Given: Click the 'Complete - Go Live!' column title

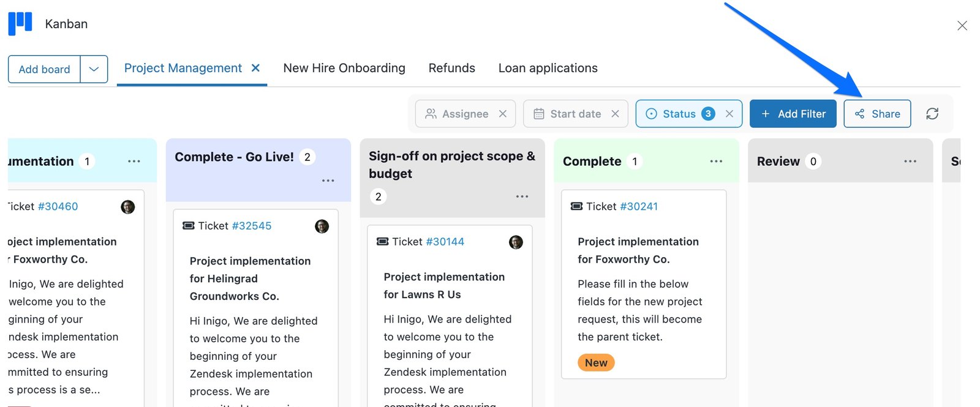Looking at the screenshot, I should pos(234,157).
